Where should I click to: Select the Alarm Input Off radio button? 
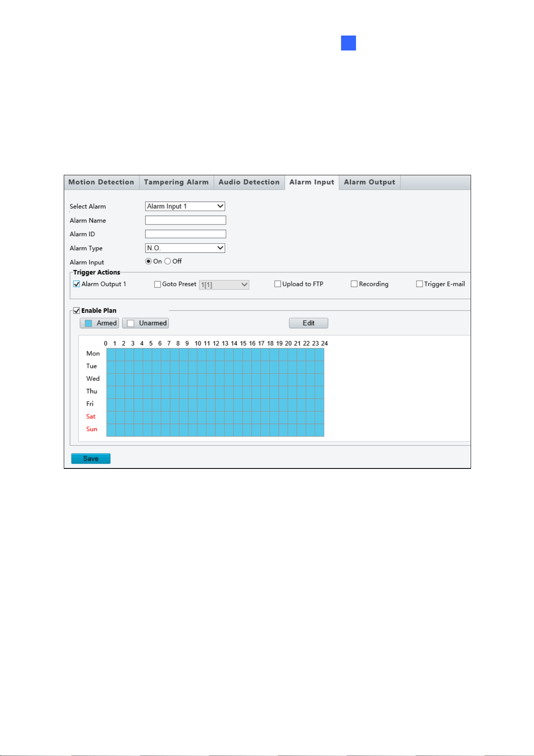[168, 261]
